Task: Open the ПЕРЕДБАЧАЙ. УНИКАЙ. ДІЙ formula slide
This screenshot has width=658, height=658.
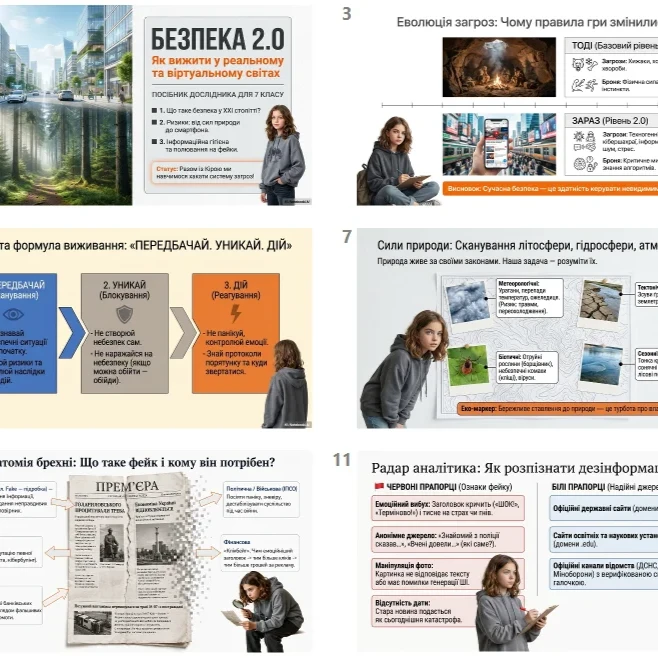Action: point(156,328)
